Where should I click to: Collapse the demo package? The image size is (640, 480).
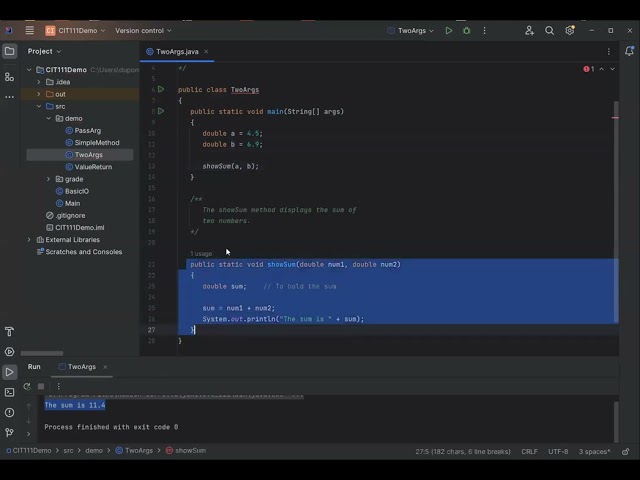coord(49,118)
